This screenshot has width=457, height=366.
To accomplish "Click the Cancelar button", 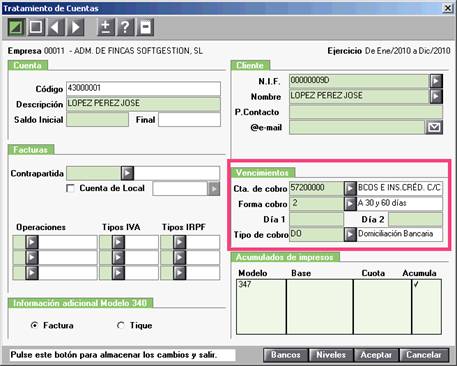I will pyautogui.click(x=423, y=355).
